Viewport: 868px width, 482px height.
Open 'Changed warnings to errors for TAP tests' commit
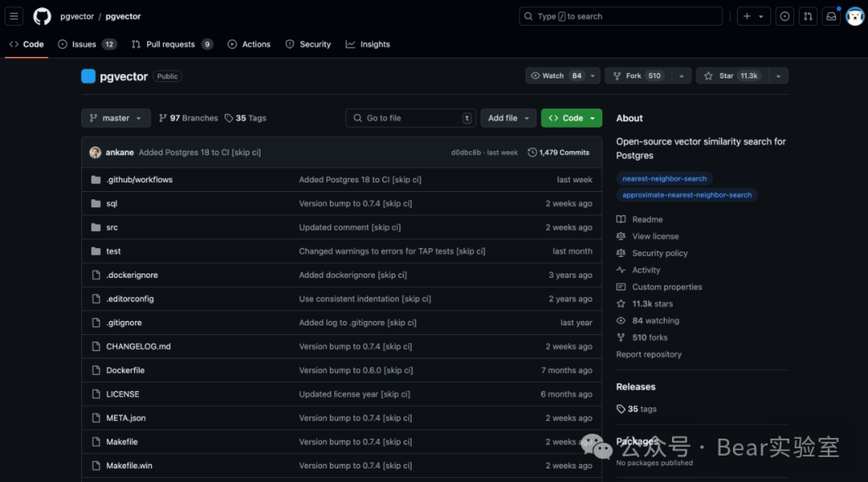[392, 251]
